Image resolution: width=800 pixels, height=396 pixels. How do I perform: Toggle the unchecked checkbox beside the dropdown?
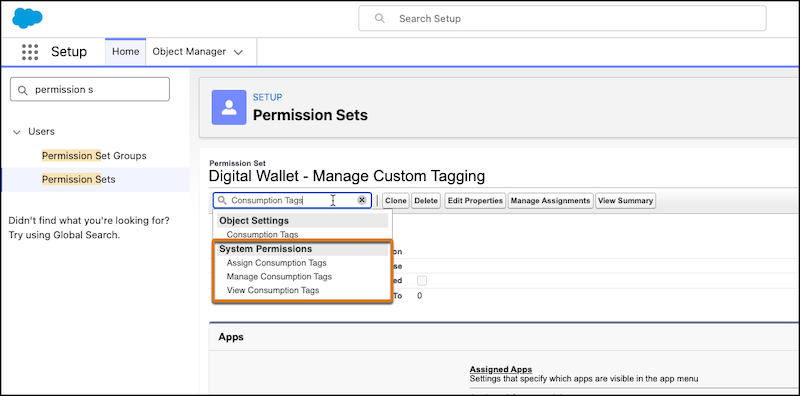click(422, 281)
